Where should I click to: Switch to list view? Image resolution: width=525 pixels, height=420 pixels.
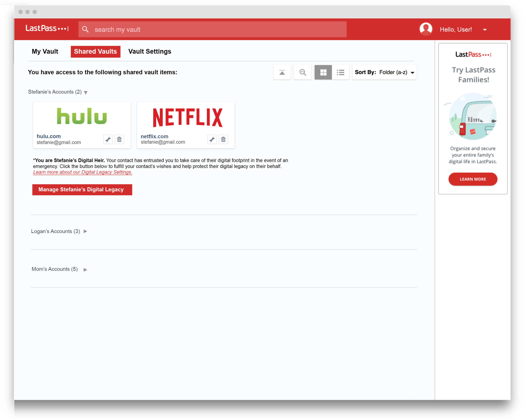tap(340, 72)
